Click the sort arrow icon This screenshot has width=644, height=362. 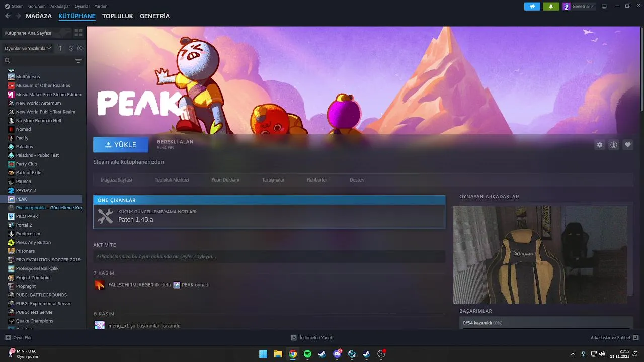click(x=60, y=48)
